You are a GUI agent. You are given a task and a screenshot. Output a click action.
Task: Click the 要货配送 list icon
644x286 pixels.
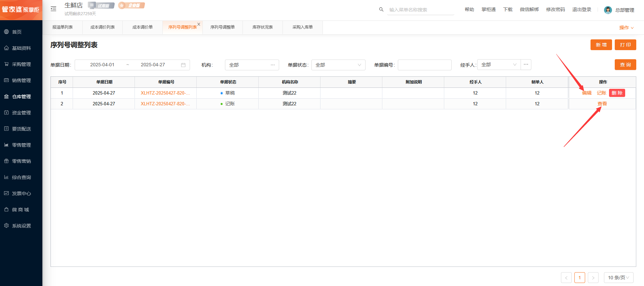click(6, 129)
